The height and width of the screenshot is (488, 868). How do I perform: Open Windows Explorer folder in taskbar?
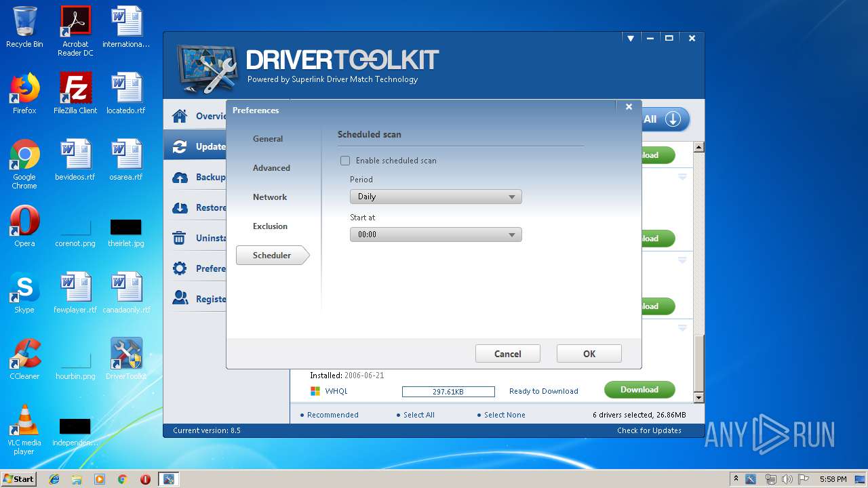(x=77, y=479)
